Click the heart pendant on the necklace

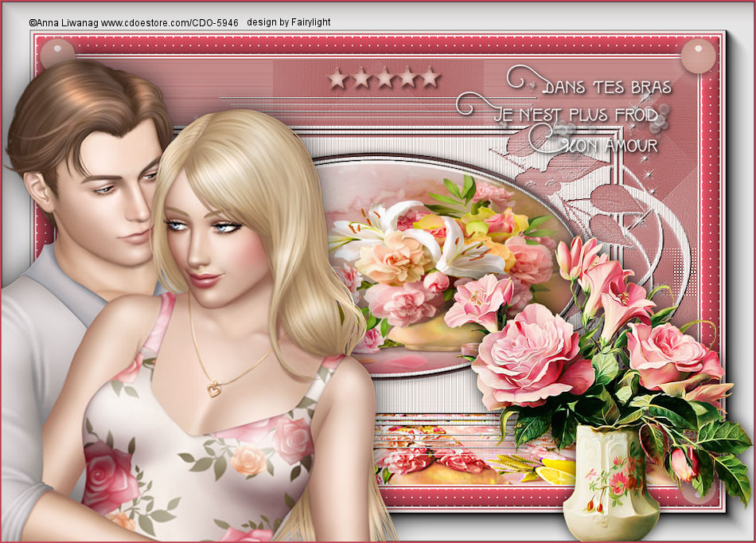(x=213, y=389)
